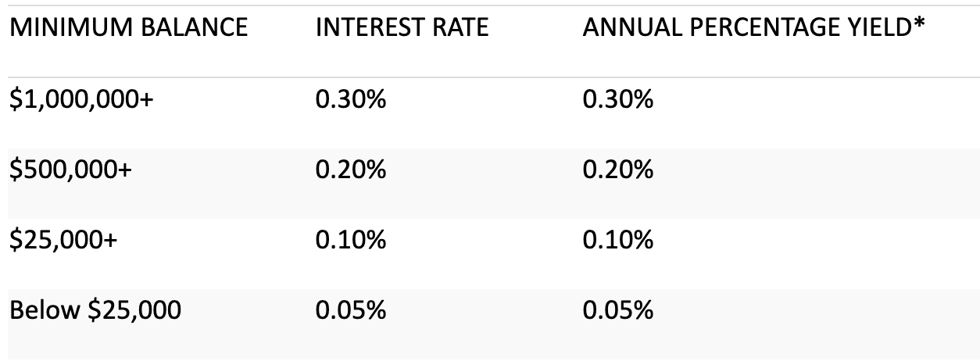Select the $500,000+ minimum balance cell

coord(71,170)
